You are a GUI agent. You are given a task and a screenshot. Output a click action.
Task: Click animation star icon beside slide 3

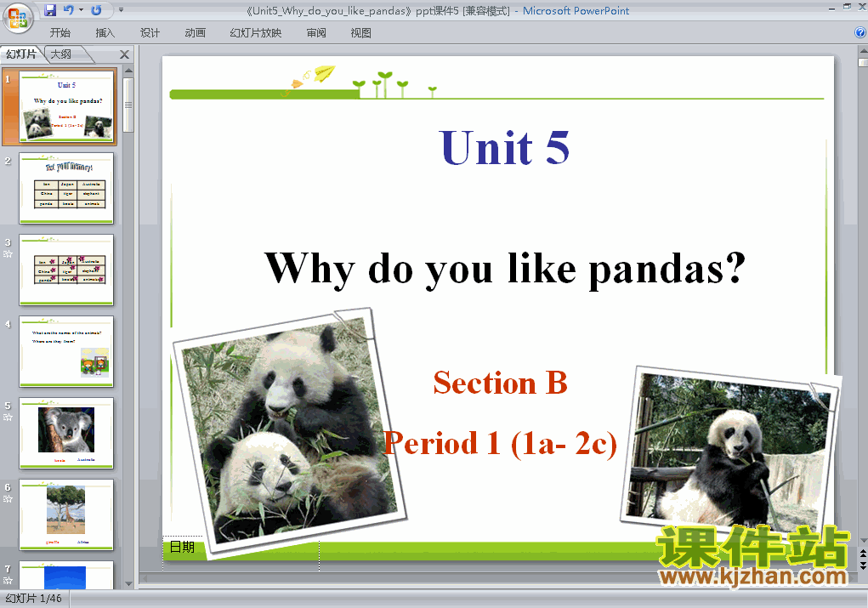coord(8,254)
